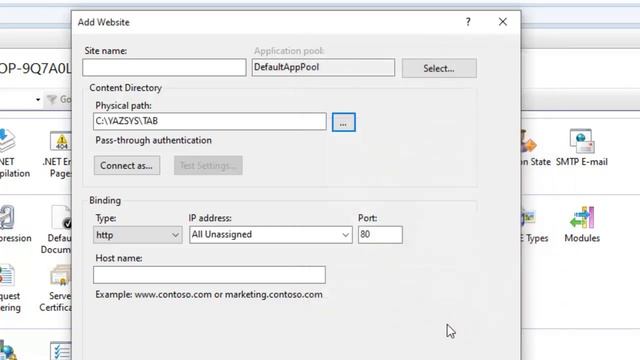
Task: Open the binding Type dropdown showing http
Action: click(138, 235)
